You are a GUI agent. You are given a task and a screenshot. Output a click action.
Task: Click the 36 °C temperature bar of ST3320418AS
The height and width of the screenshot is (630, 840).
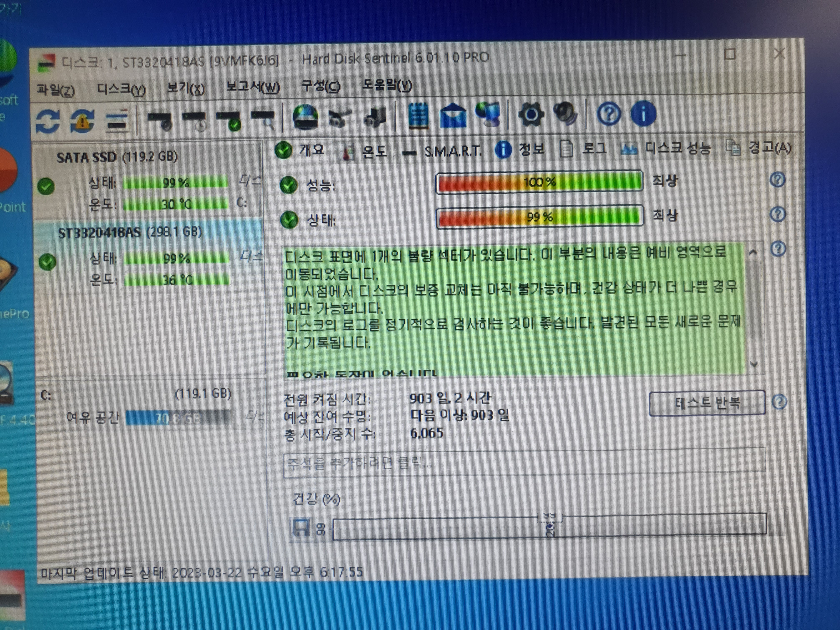point(177,280)
